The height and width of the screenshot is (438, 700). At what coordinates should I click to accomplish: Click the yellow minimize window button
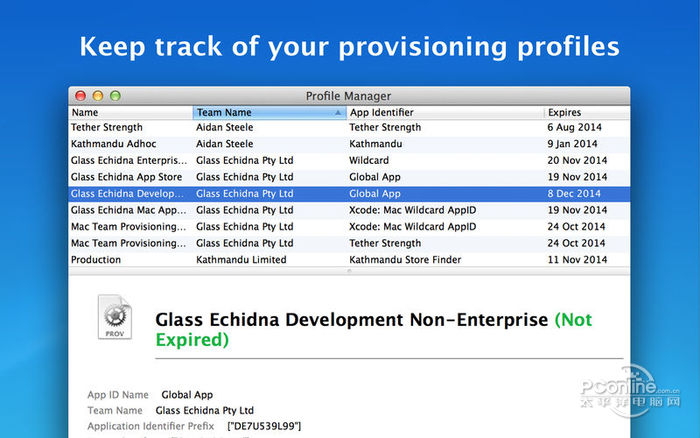(98, 96)
